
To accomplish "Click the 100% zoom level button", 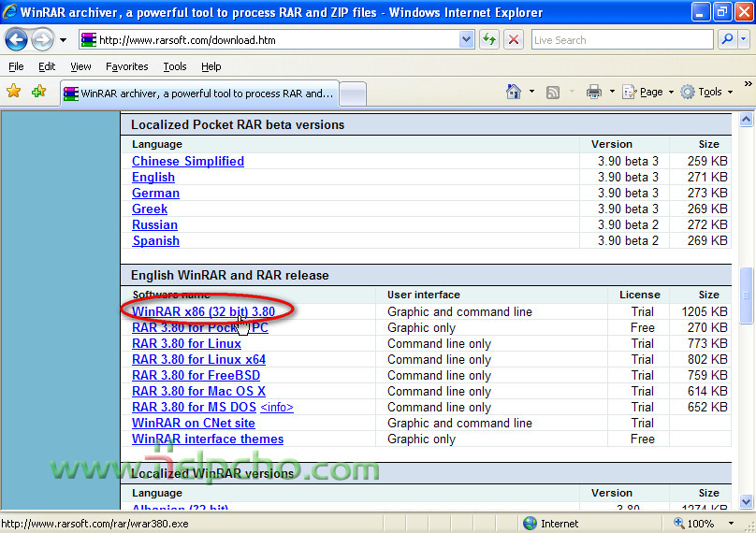I will [694, 524].
